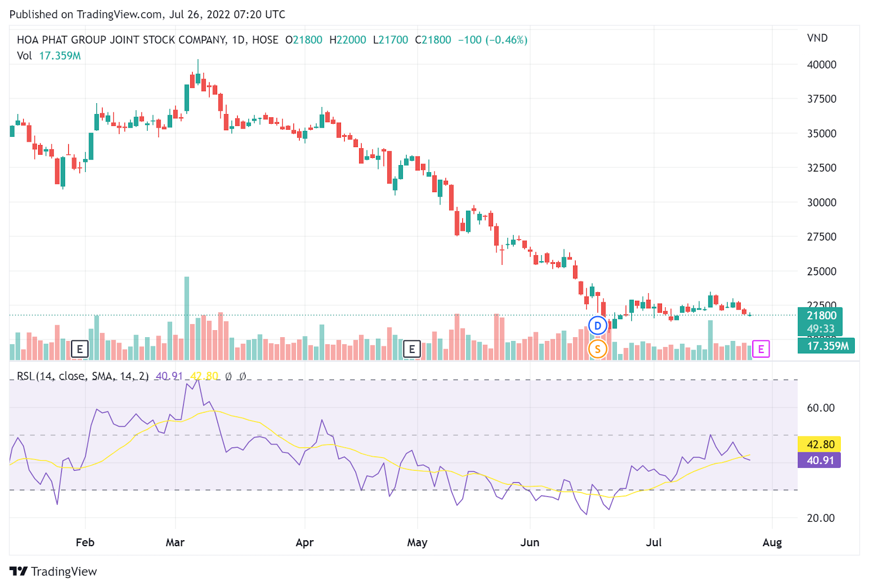Click the current price label 21800
This screenshot has width=869, height=588.
[x=821, y=315]
